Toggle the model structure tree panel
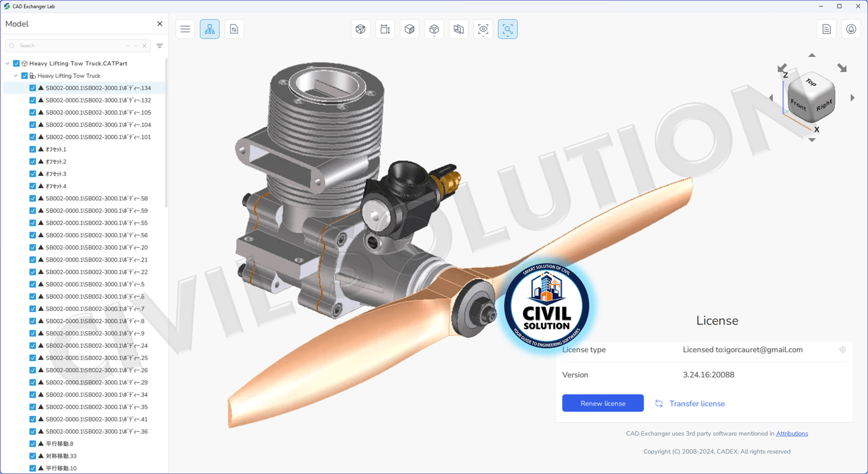The image size is (868, 474). click(209, 29)
